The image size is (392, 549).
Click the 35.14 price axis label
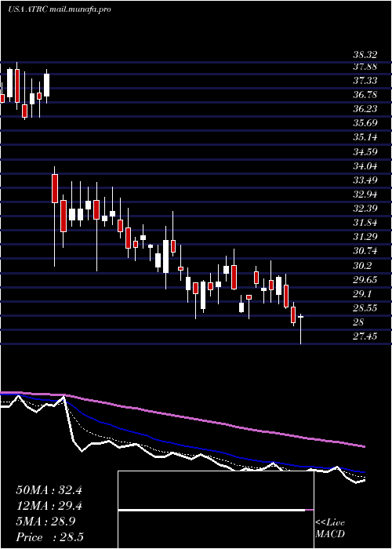tap(365, 137)
